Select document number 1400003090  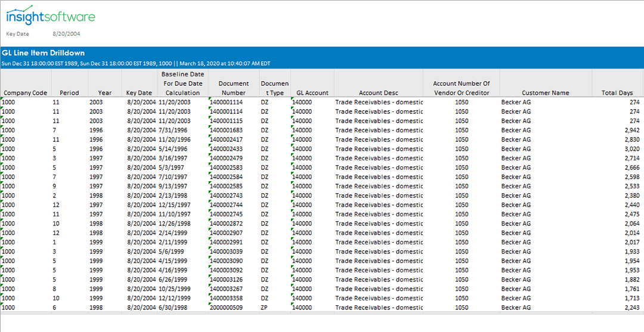(x=227, y=261)
